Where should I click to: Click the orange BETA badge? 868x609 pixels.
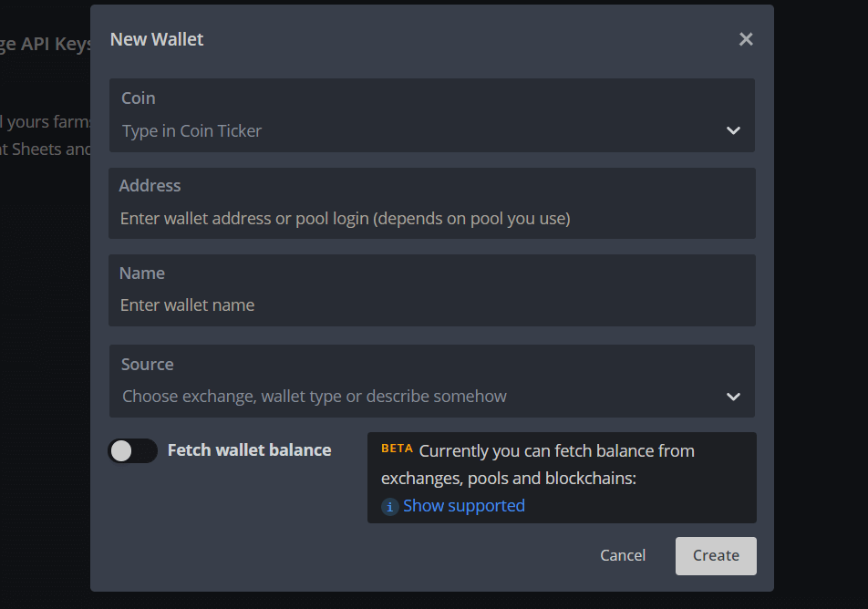click(397, 449)
